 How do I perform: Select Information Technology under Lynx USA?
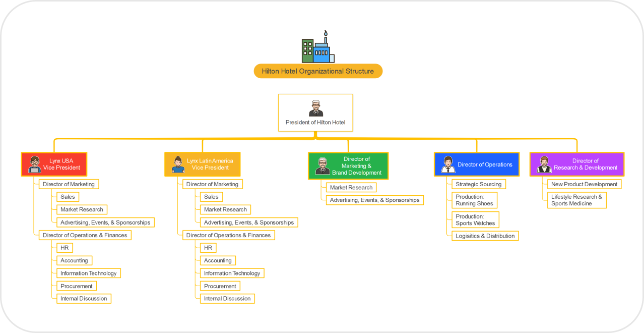89,273
